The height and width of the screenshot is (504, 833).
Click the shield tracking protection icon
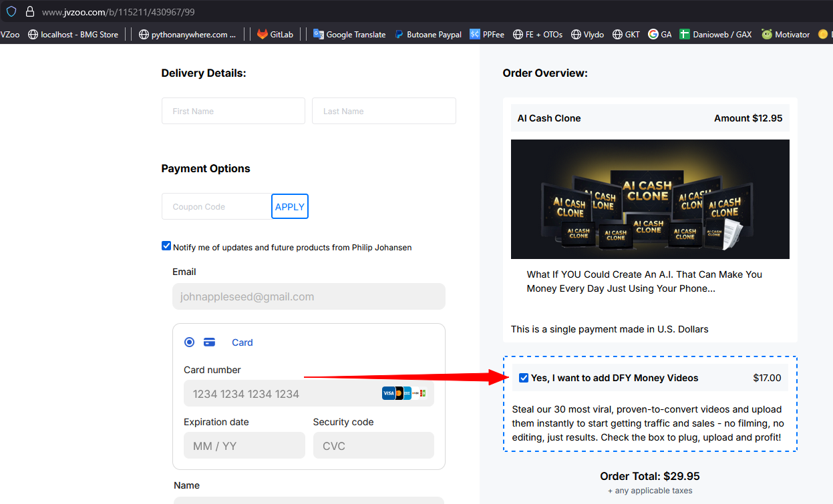click(11, 12)
